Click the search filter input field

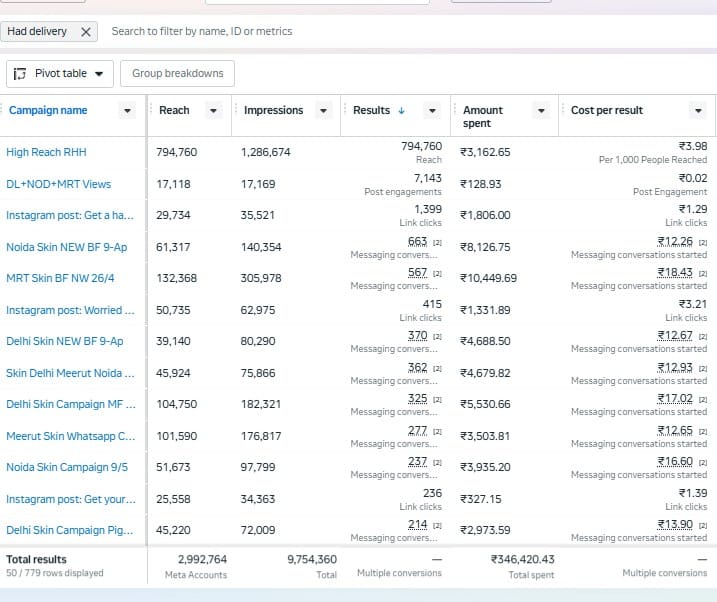[x=202, y=31]
